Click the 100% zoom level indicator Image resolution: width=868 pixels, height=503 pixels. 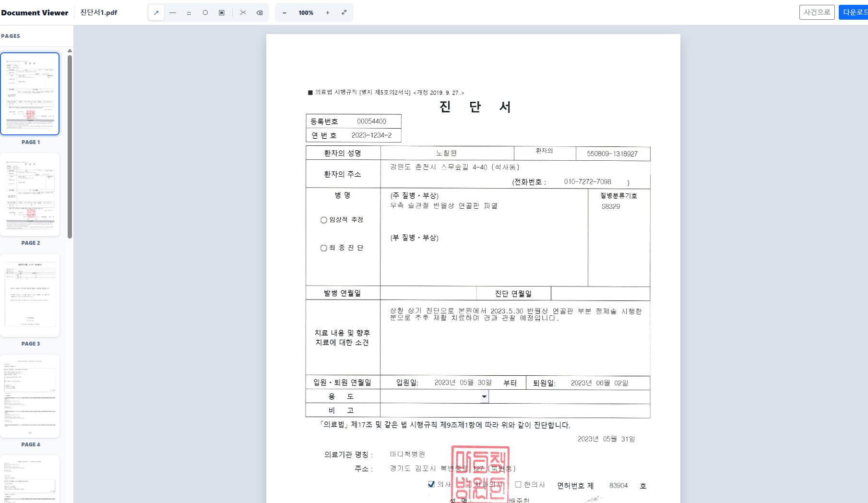click(x=306, y=13)
